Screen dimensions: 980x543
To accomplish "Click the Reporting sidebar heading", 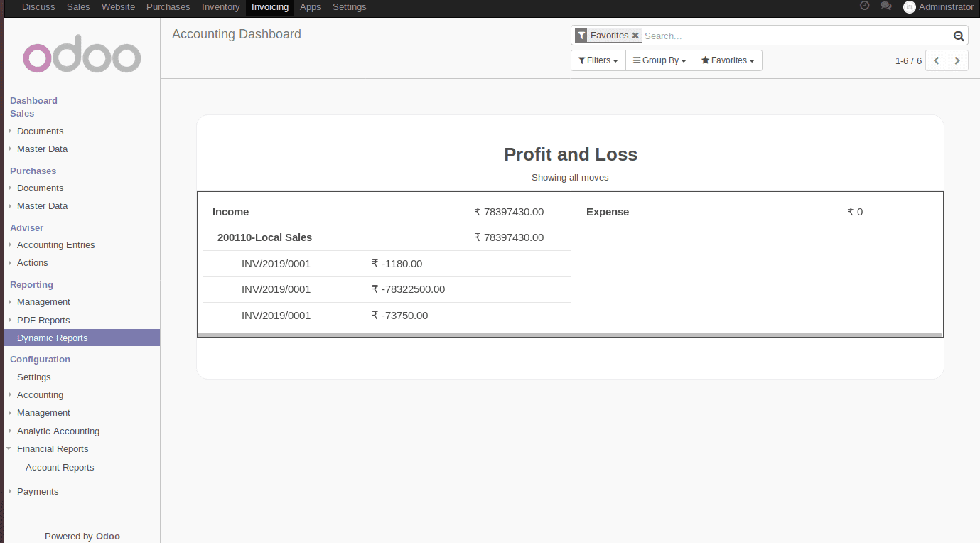I will (x=31, y=285).
